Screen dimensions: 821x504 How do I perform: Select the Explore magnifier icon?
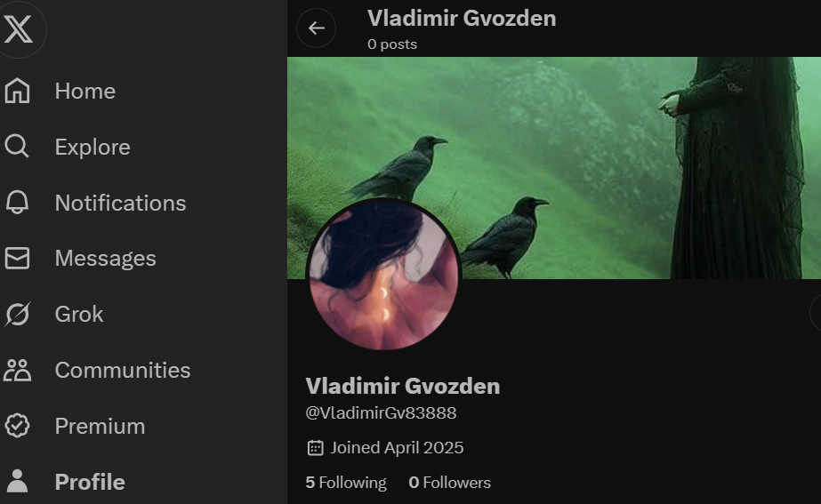pos(17,147)
